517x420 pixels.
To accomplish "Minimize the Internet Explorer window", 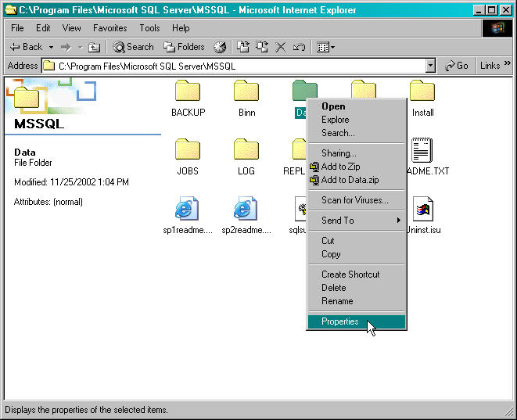I will [479, 10].
